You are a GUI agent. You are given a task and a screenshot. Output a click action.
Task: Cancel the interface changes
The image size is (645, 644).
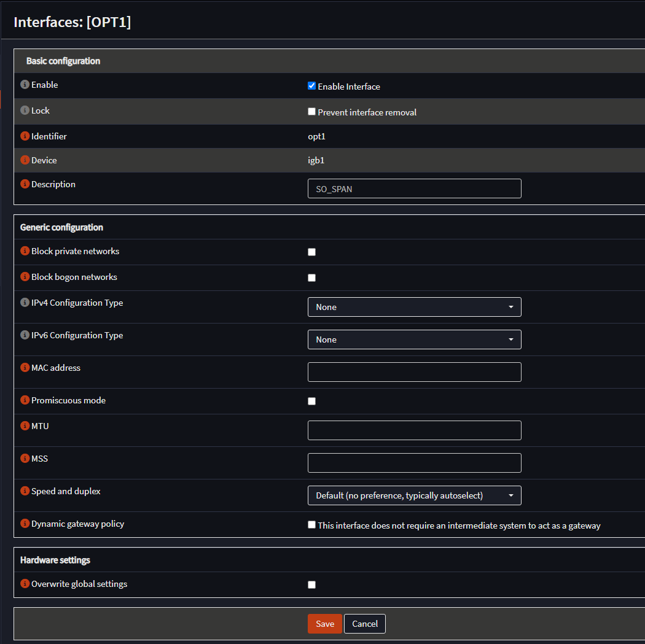[364, 624]
